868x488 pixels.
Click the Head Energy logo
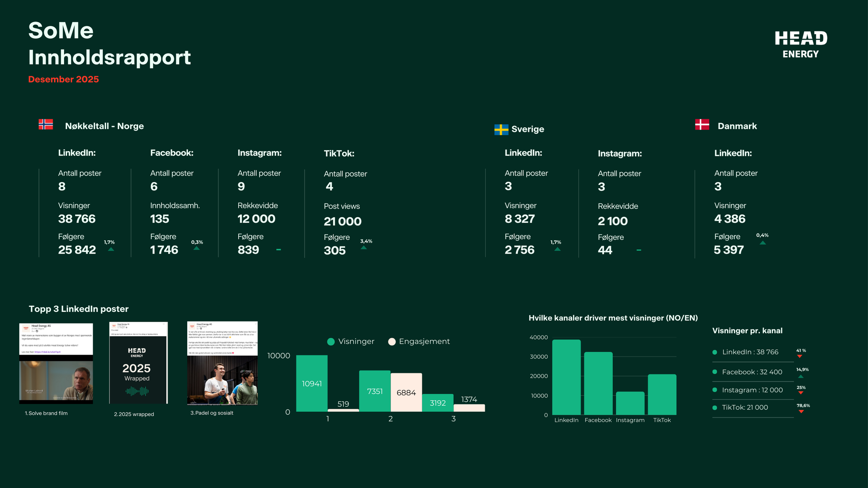(801, 44)
